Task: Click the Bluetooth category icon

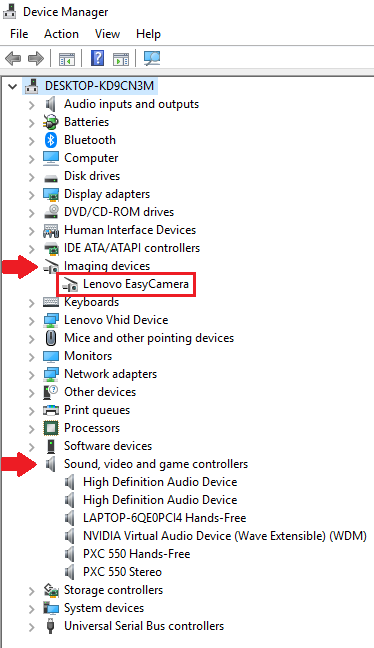Action: click(x=50, y=140)
